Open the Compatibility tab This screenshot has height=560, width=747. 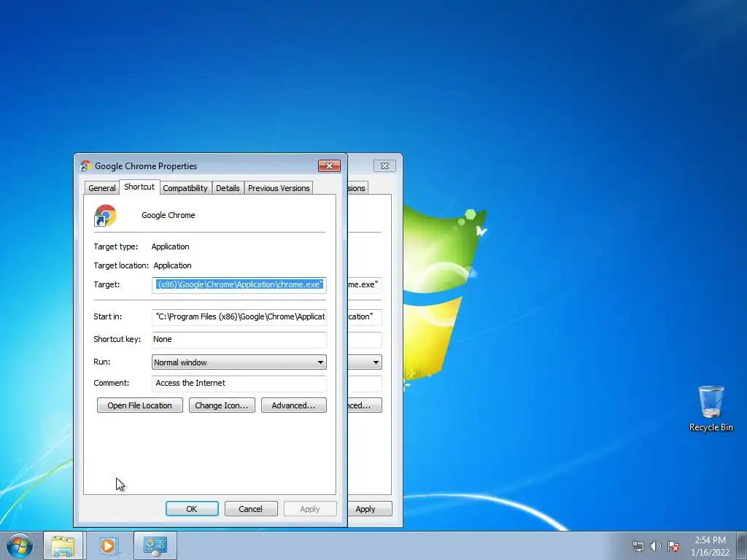[185, 188]
